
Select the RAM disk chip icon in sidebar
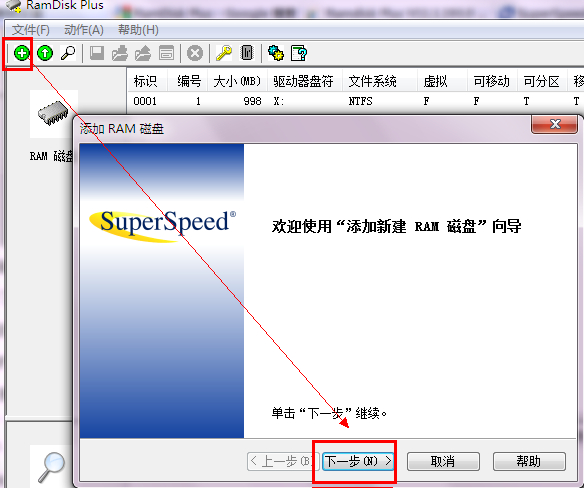54,114
